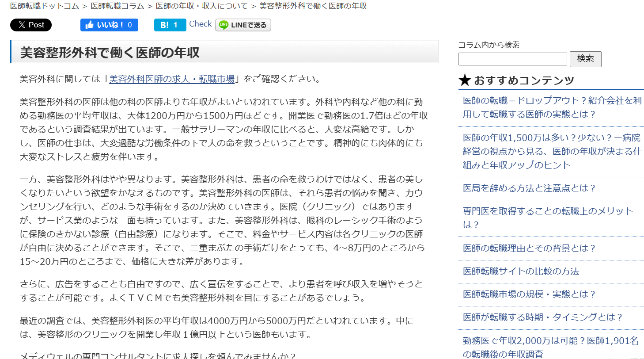Open 勤務医で年収2,000万は可能？ article link
The height and width of the screenshot is (359, 644).
click(550, 347)
